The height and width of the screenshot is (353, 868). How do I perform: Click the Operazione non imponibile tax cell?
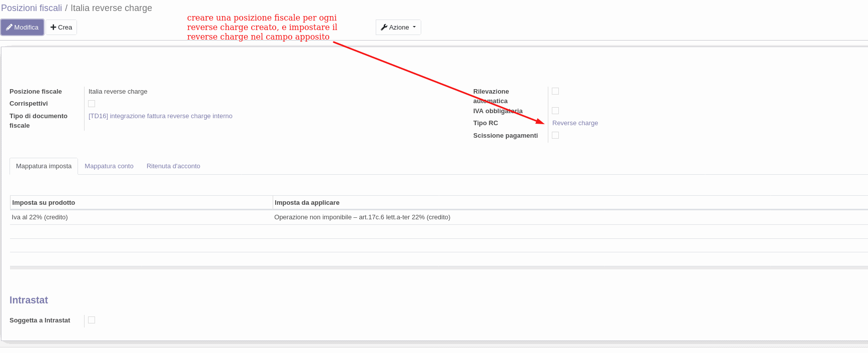[x=362, y=217]
